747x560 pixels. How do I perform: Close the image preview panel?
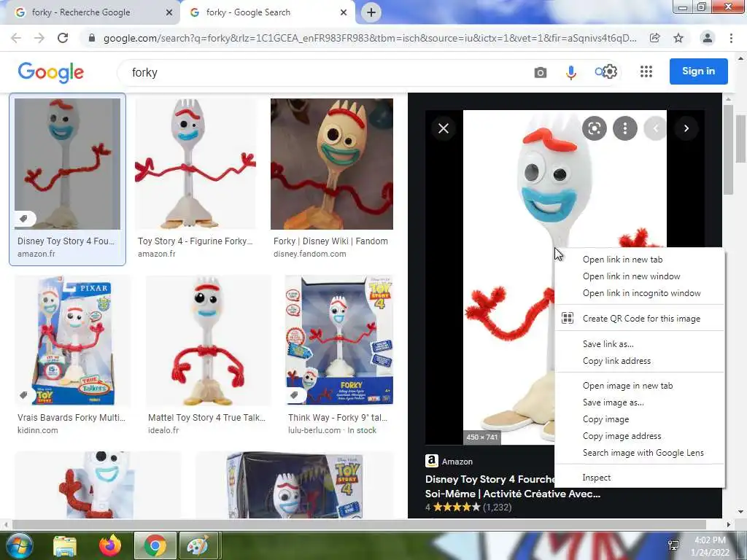click(444, 128)
